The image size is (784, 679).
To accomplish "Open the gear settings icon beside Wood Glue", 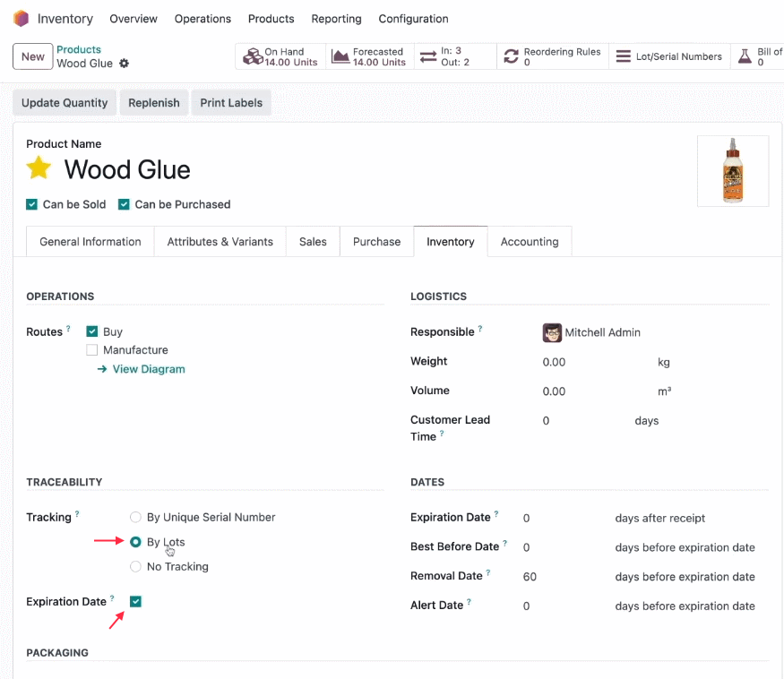I will pyautogui.click(x=124, y=64).
